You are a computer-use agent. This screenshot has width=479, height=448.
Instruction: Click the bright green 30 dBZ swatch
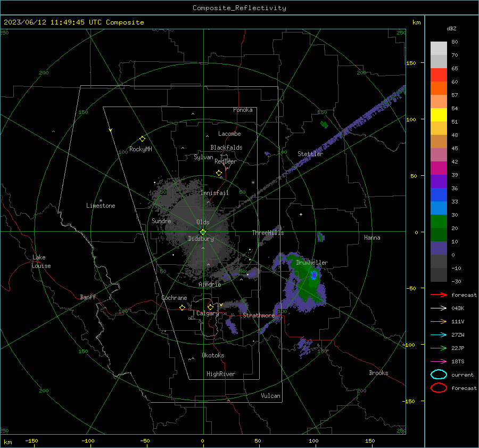439,221
